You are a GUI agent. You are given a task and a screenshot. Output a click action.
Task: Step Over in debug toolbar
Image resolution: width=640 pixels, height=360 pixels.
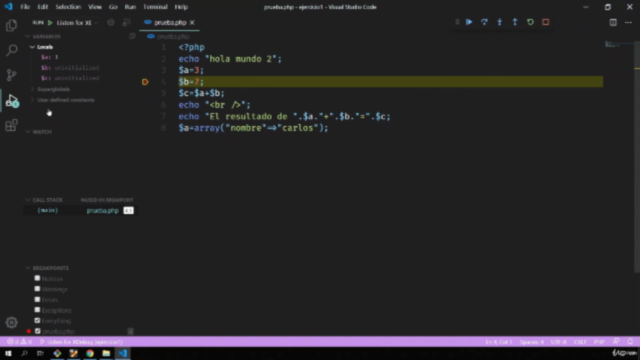point(484,22)
